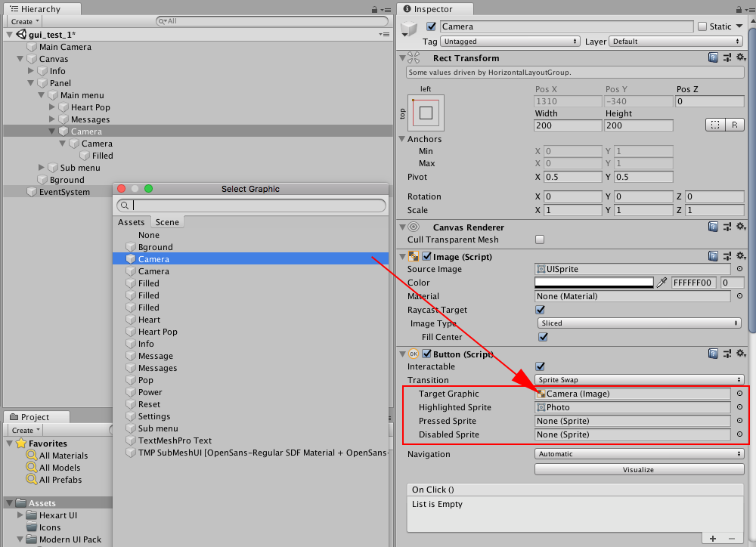The width and height of the screenshot is (756, 547).
Task: Open the Image Type dropdown showing Sliced
Action: [x=639, y=323]
